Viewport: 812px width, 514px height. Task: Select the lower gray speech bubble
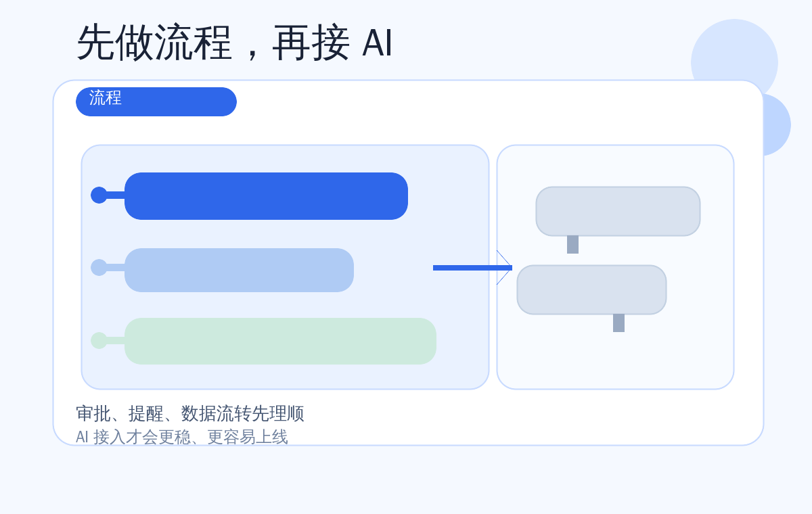pyautogui.click(x=591, y=289)
